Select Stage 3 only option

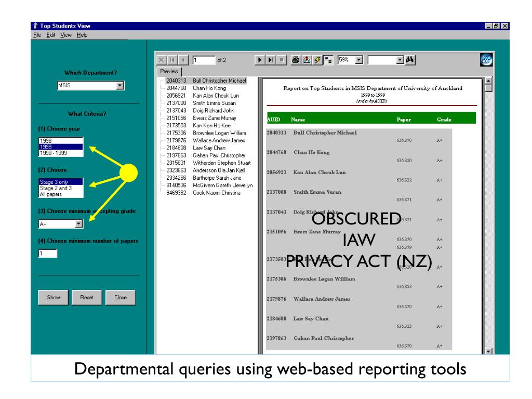[x=61, y=182]
